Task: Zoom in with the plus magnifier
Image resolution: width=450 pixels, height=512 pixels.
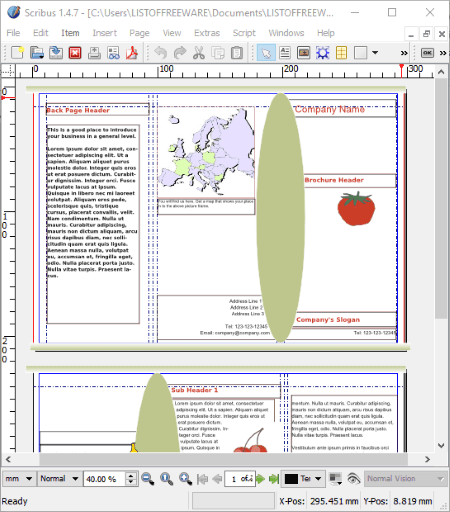Action: point(185,479)
